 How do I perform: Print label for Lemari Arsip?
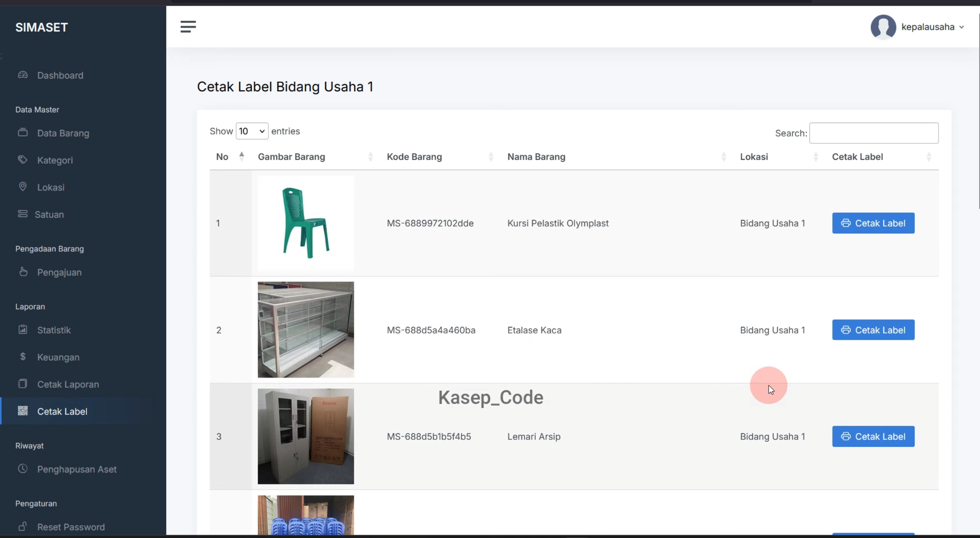pos(873,436)
